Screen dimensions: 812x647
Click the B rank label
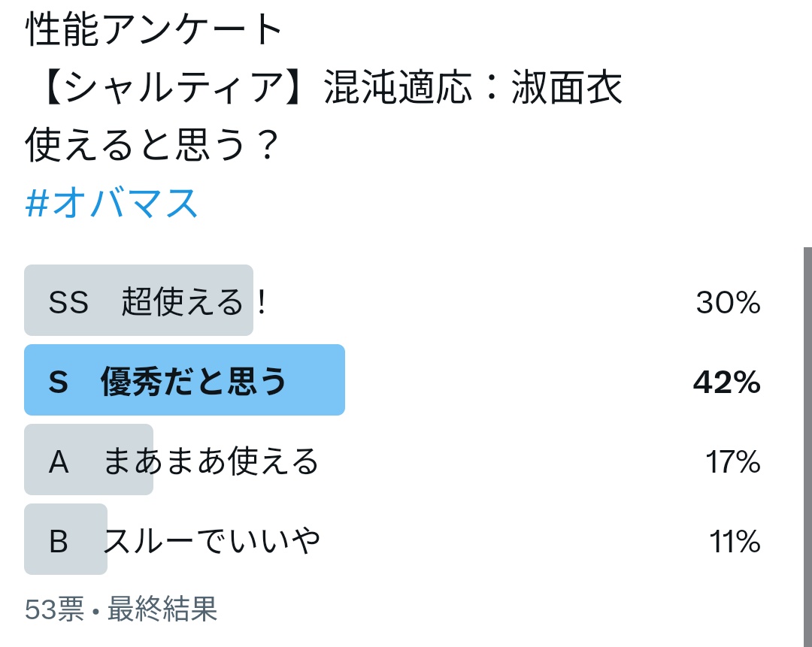59,541
